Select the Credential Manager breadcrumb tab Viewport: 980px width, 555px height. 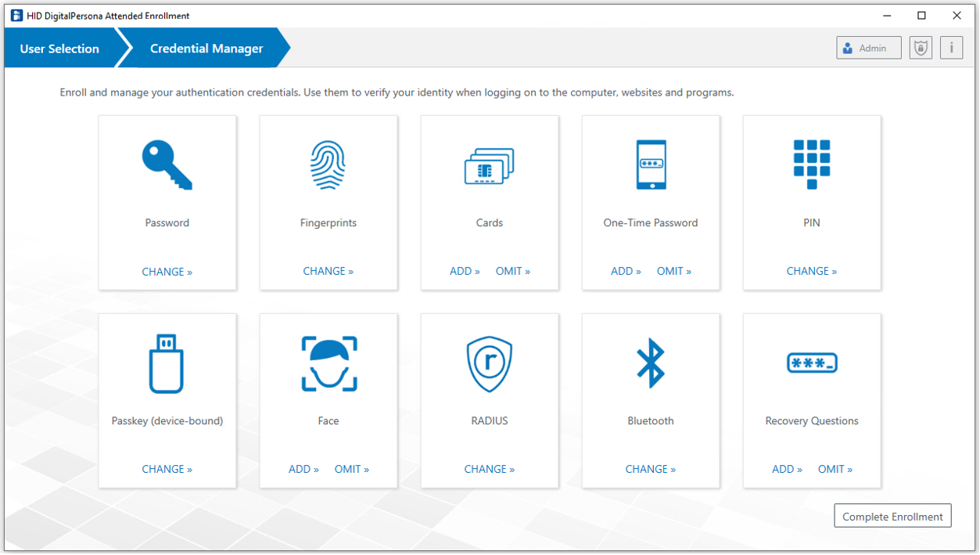pos(206,49)
